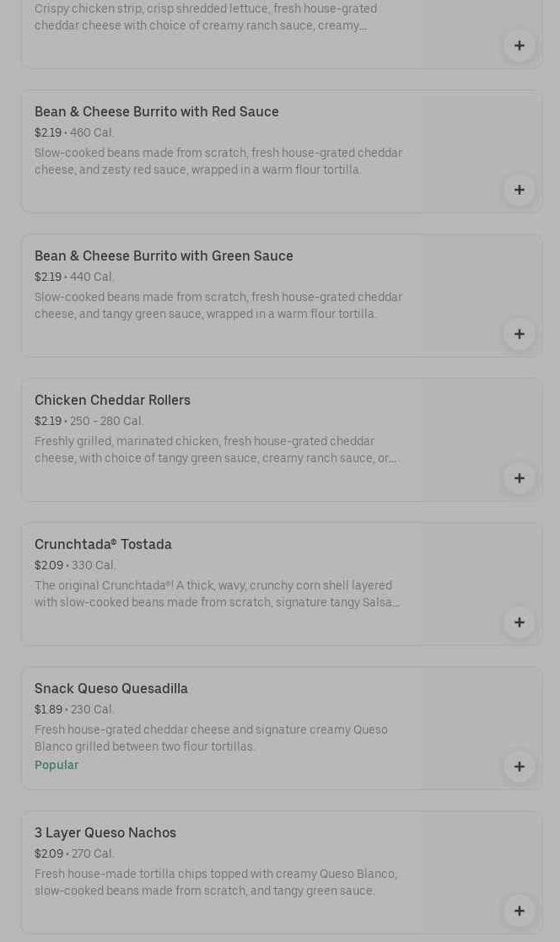
Task: Open Bean & Cheese Burrito with Green Sauce title
Action: click(x=164, y=256)
